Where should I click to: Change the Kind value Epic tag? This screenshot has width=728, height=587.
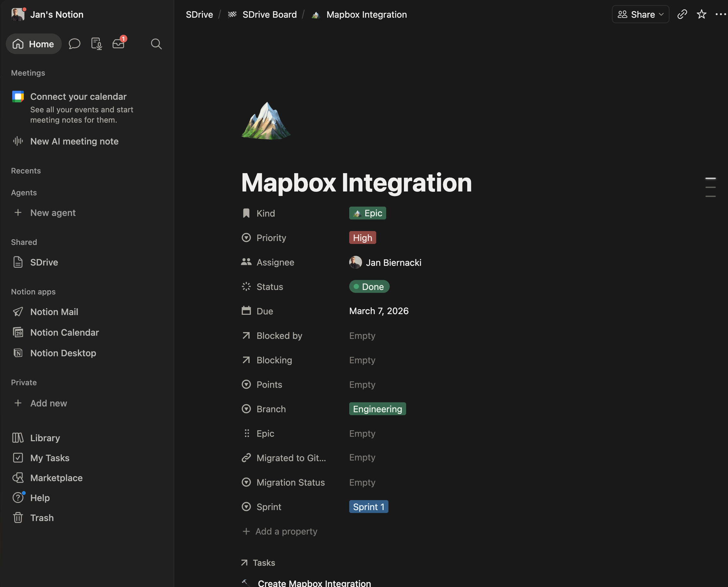(x=368, y=213)
